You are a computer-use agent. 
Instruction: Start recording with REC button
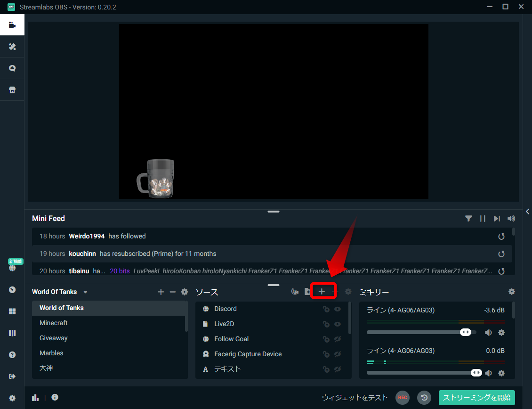(x=403, y=397)
